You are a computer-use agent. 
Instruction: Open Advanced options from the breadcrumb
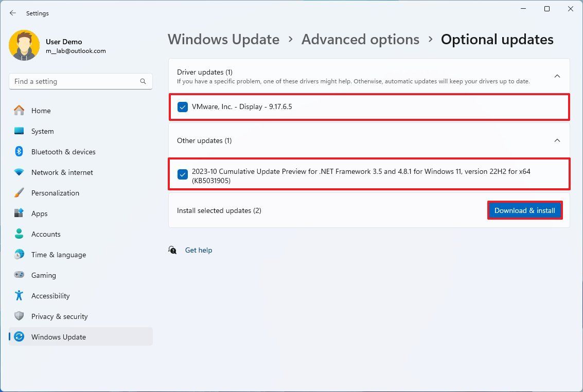tap(360, 39)
